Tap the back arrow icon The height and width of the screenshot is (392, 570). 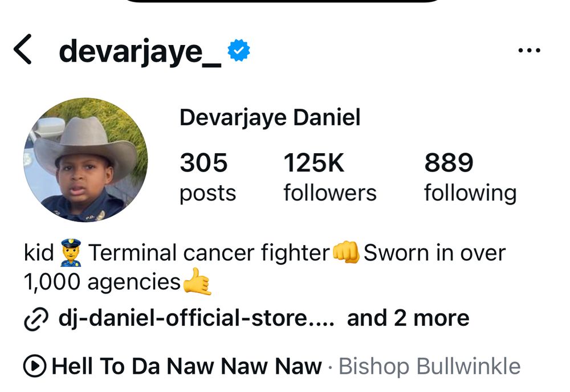tap(23, 50)
